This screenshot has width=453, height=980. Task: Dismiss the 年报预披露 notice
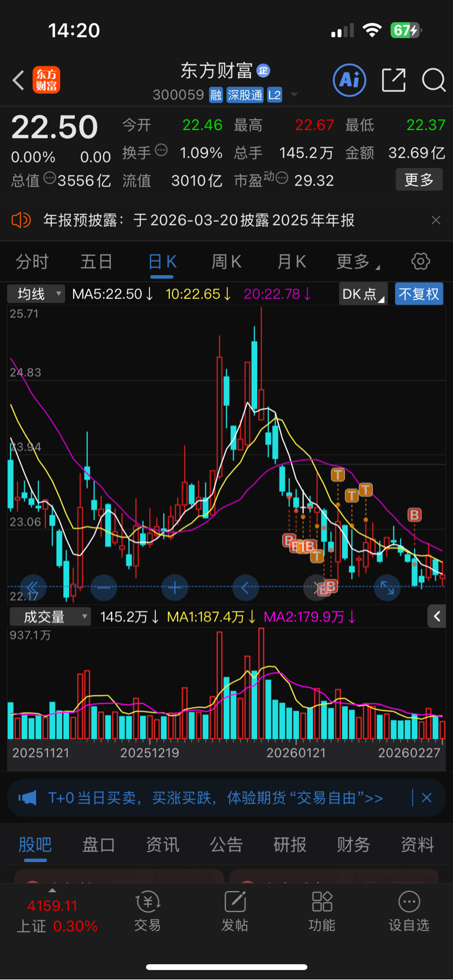click(x=436, y=220)
